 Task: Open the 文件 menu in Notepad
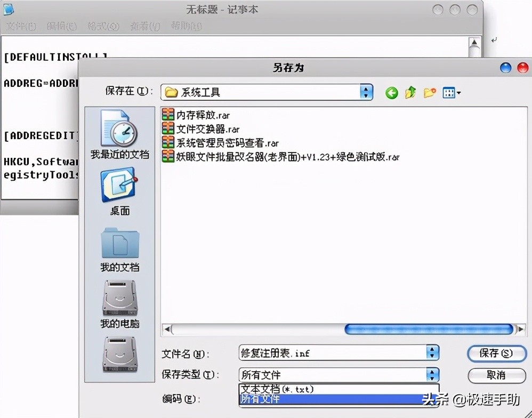pyautogui.click(x=20, y=26)
